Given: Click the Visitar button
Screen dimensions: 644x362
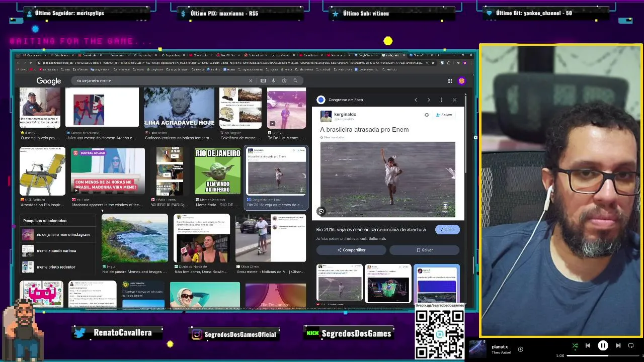Looking at the screenshot, I should pos(447,230).
